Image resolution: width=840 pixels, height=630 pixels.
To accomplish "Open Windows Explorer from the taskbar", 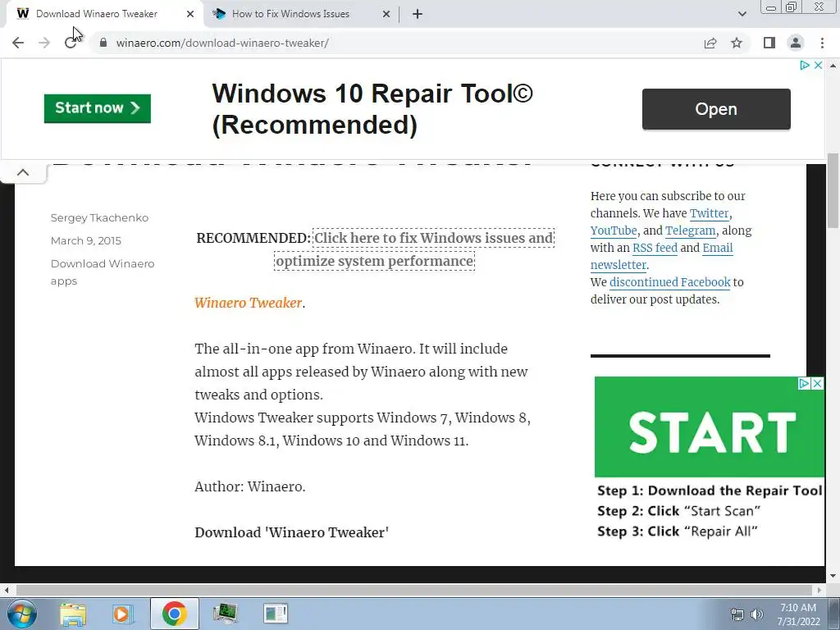I will coord(73,614).
